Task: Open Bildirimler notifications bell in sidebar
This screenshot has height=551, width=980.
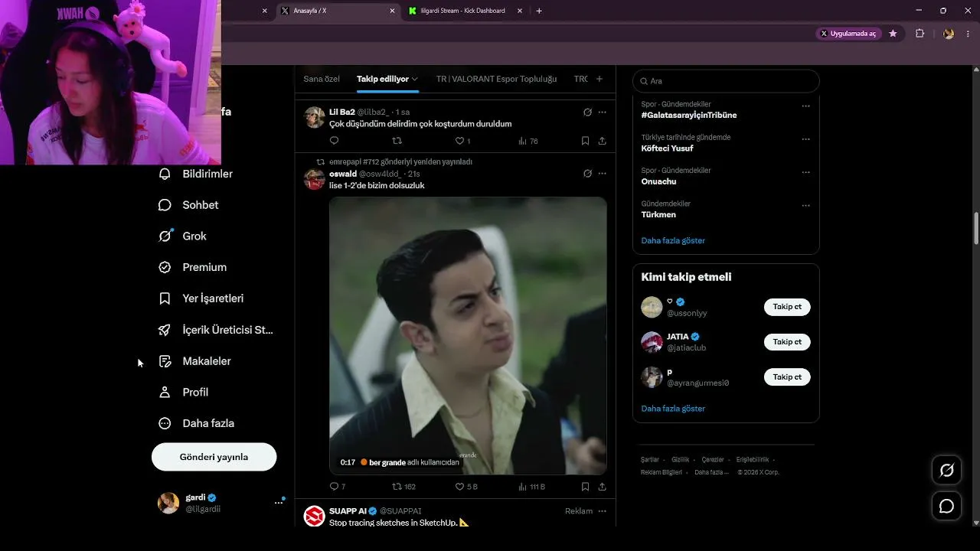Action: (165, 174)
